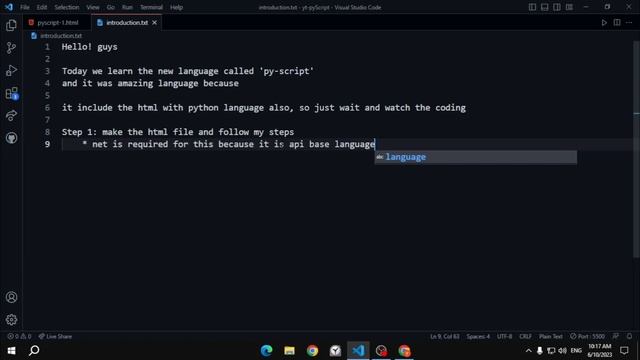Image resolution: width=640 pixels, height=360 pixels.
Task: Open the View menu
Action: coord(93,7)
